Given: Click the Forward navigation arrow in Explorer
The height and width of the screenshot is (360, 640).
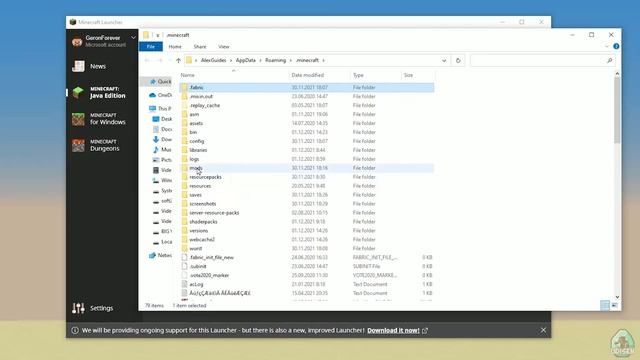Looking at the screenshot, I should 160,60.
